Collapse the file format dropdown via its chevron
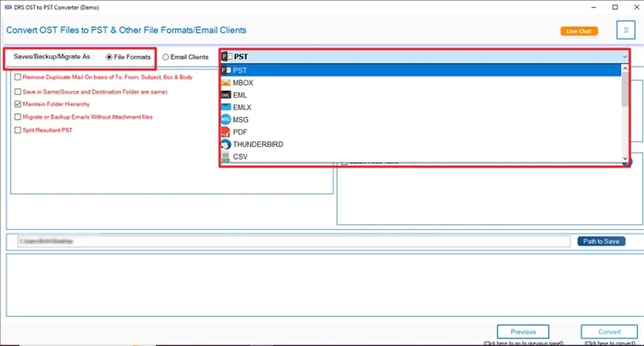This screenshot has height=346, width=644. pos(624,57)
